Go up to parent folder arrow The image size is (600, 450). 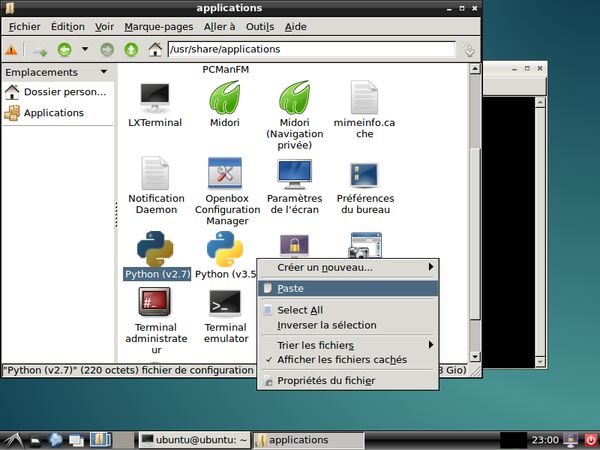click(131, 50)
